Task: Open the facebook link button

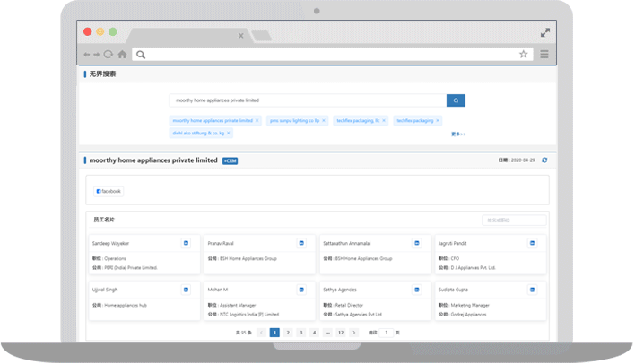Action: 109,191
